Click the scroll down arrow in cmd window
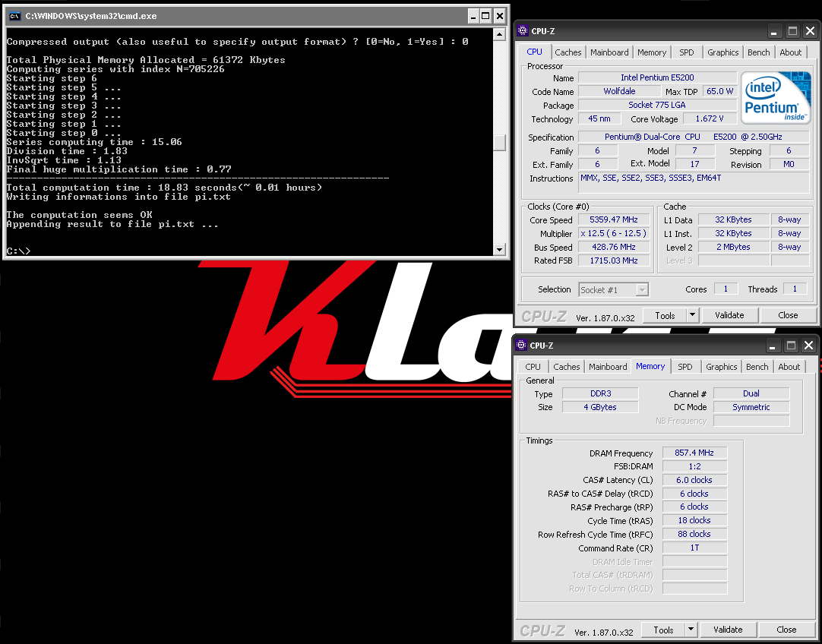The height and width of the screenshot is (644, 822). (x=500, y=250)
